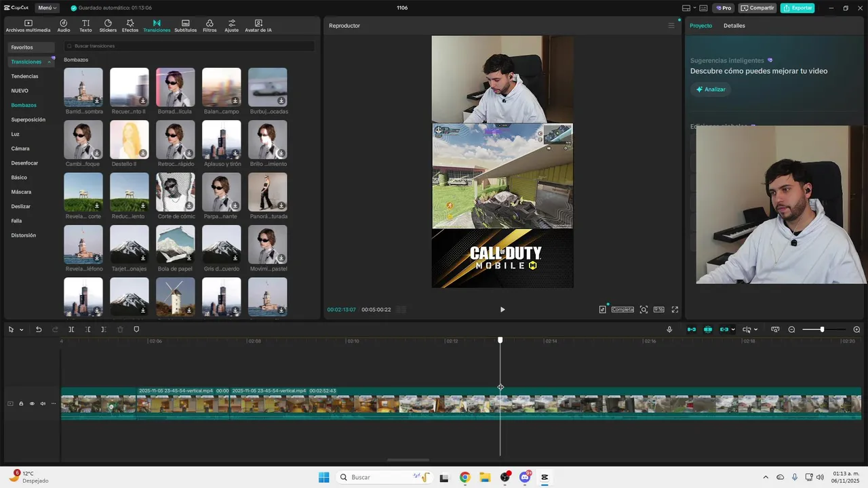Click the delete-left trim tool
The height and width of the screenshot is (488, 868).
pyautogui.click(x=87, y=329)
